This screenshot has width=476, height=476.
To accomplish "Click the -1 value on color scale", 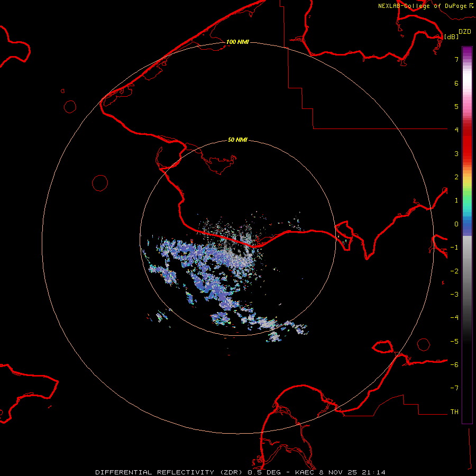I will point(454,248).
